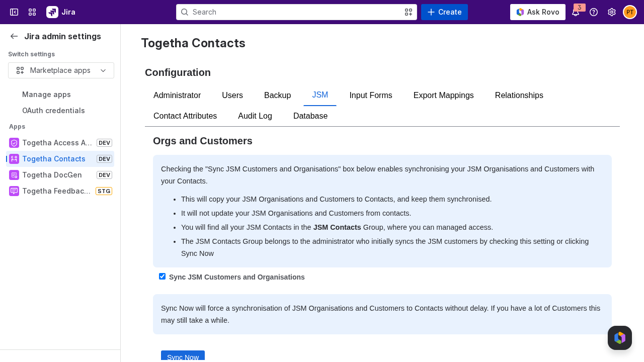The image size is (644, 362).
Task: Click the Togetha Contacts app icon
Action: click(x=14, y=159)
